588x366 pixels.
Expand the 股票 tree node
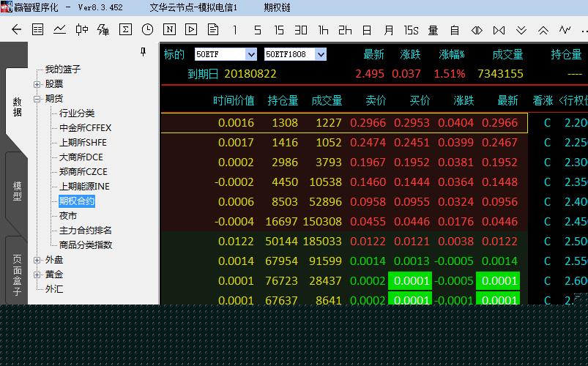pos(37,84)
